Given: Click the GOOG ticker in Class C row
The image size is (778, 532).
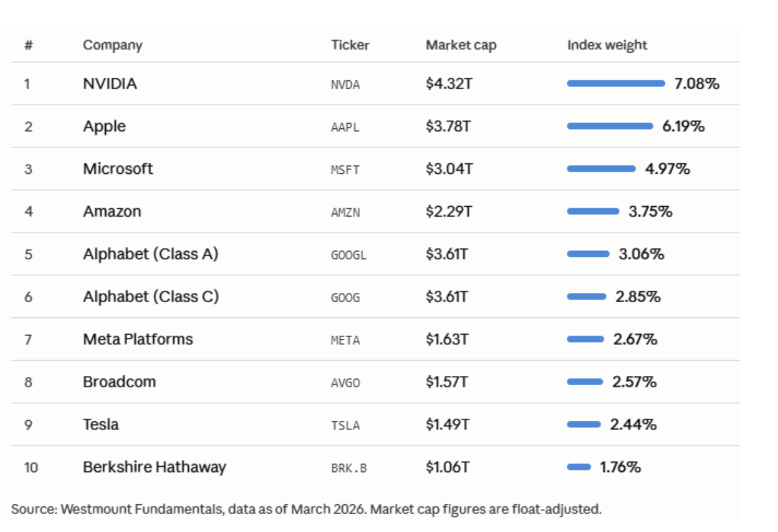Looking at the screenshot, I should click(346, 298).
